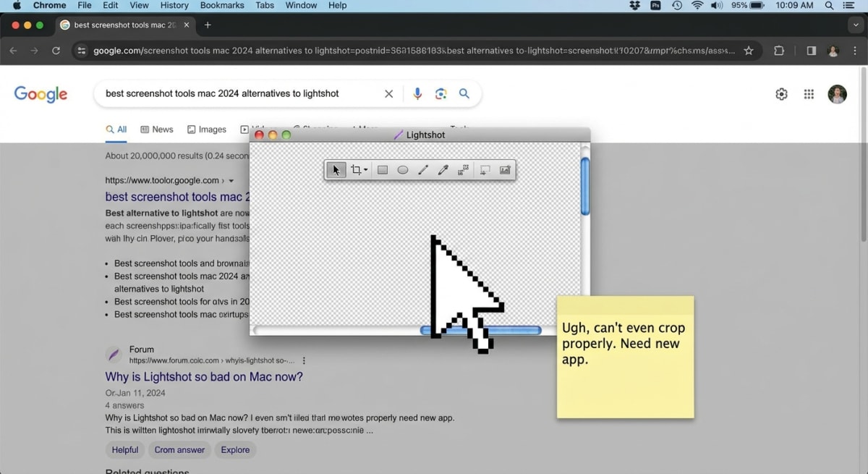This screenshot has width=868, height=474.
Task: Switch to the Images search tab
Action: pos(206,129)
